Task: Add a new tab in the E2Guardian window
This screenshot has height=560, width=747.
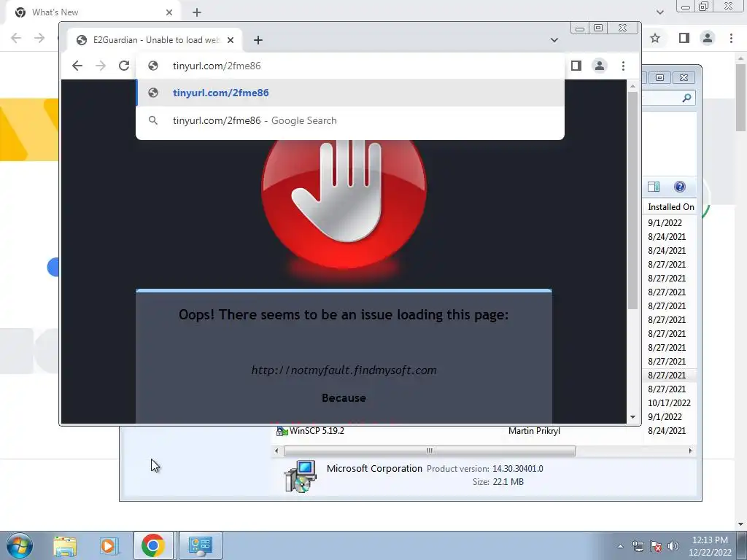Action: (258, 40)
